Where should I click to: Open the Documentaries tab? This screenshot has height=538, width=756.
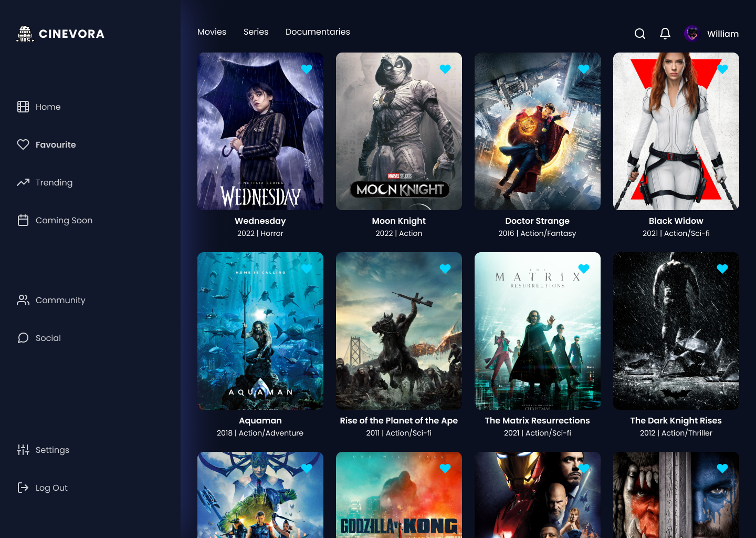tap(318, 32)
